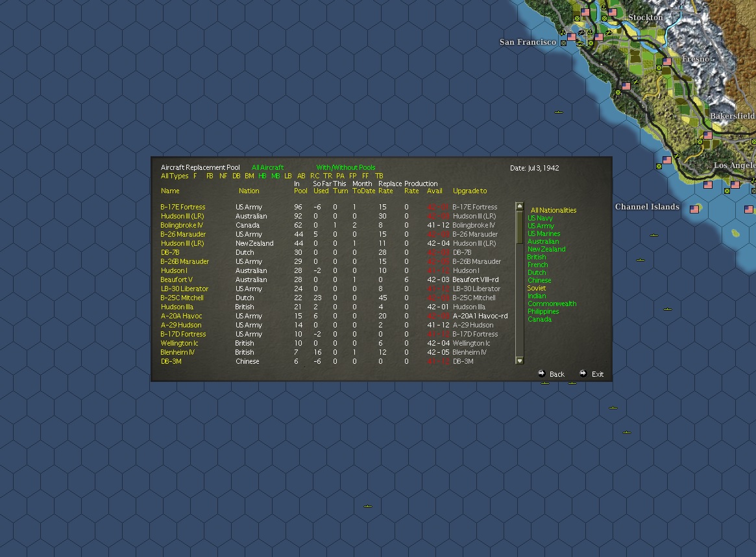This screenshot has height=557, width=756.
Task: Toggle the AB aircraft type filter
Action: [301, 176]
